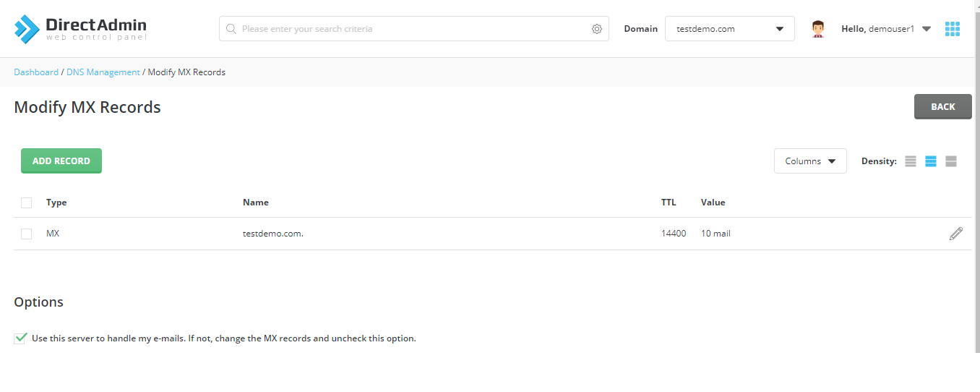Go to Dashboard breadcrumb link
The height and width of the screenshot is (392, 980).
point(36,72)
